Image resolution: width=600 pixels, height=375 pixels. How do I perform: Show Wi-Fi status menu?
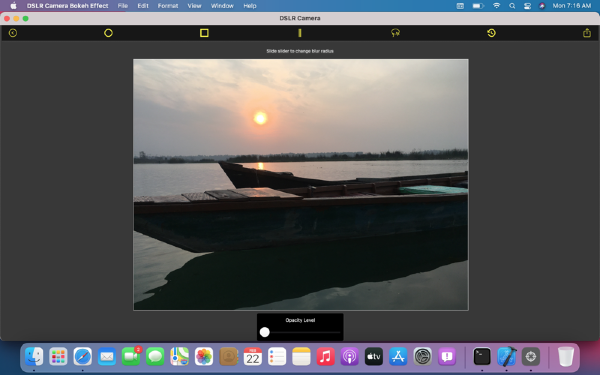[x=496, y=6]
